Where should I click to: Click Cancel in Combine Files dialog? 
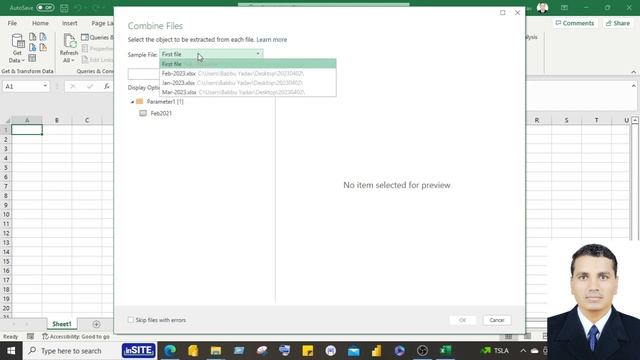pos(497,320)
